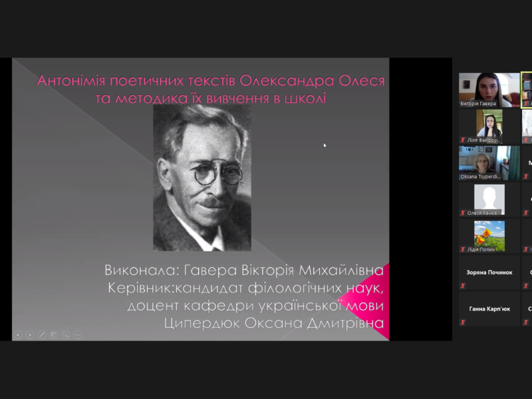
Task: Click muted mic icon on Ганна Карп'юк tile
Action: click(x=463, y=322)
